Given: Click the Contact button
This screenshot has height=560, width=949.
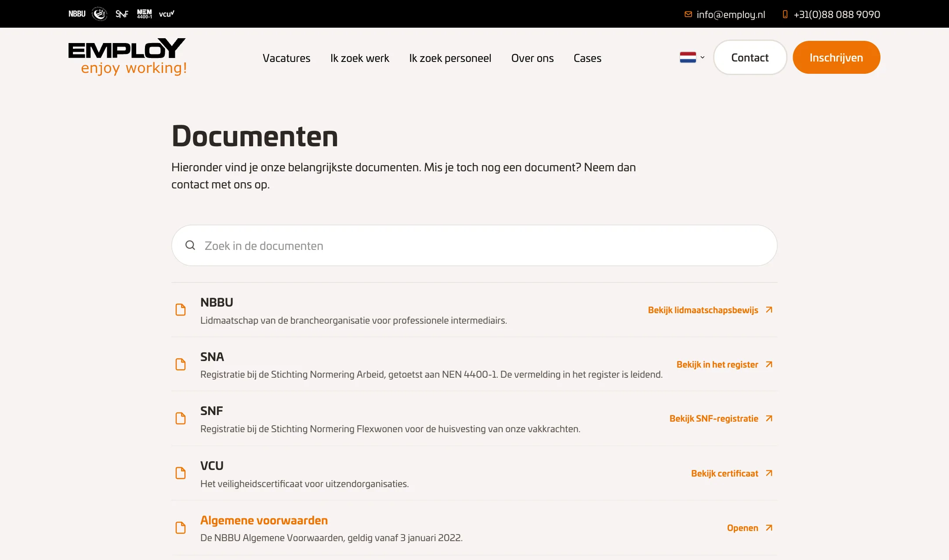Looking at the screenshot, I should click(750, 58).
